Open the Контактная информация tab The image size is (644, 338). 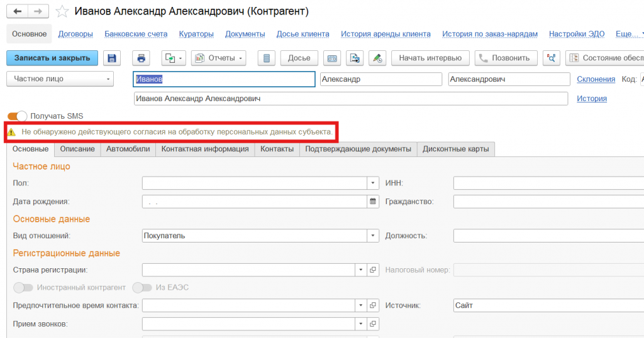[x=205, y=149]
